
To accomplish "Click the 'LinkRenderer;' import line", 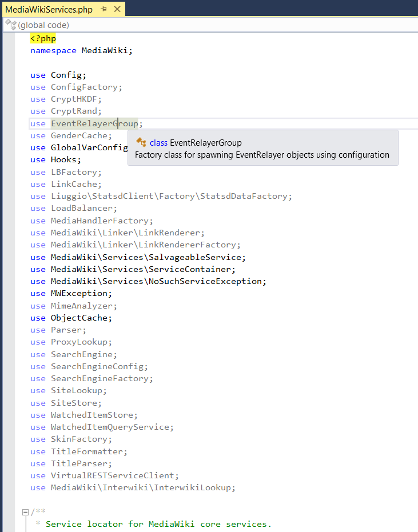I will (117, 233).
